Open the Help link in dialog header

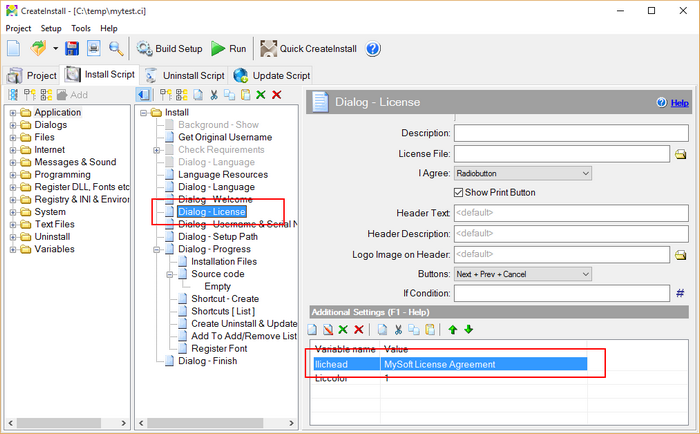tap(679, 103)
